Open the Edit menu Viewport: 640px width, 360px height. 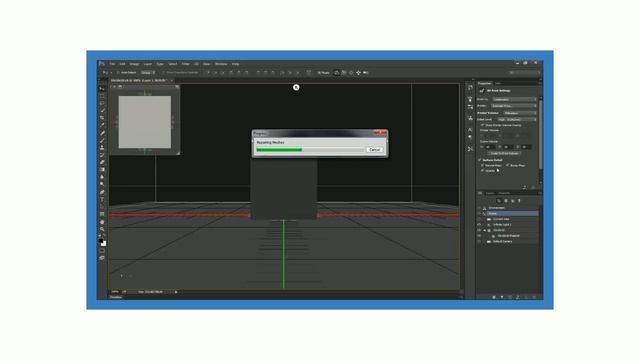click(x=122, y=64)
